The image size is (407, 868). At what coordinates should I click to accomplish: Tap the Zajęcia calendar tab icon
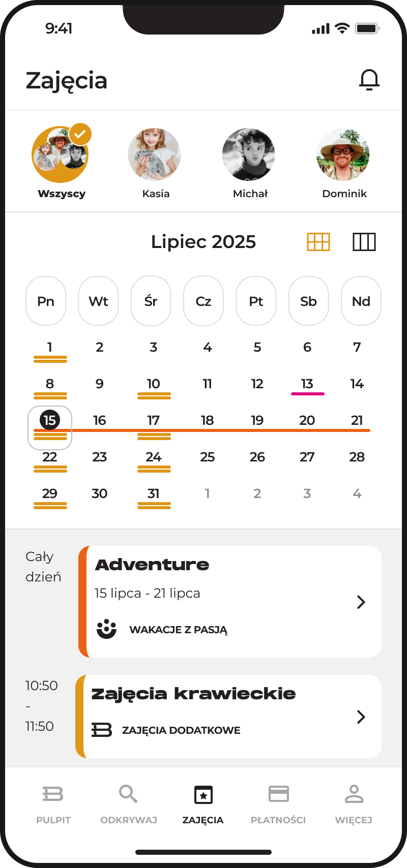(203, 795)
